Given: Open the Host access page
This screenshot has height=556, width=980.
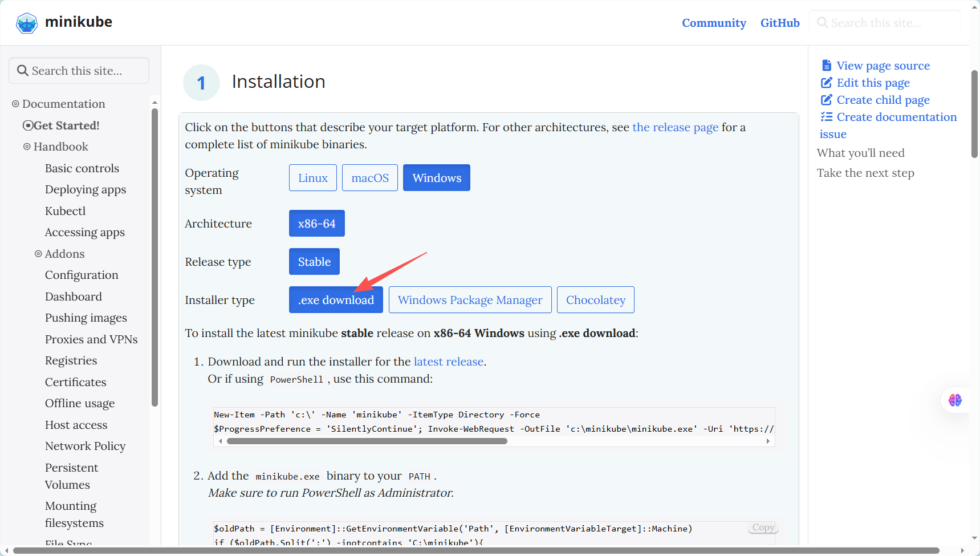Looking at the screenshot, I should (x=76, y=425).
